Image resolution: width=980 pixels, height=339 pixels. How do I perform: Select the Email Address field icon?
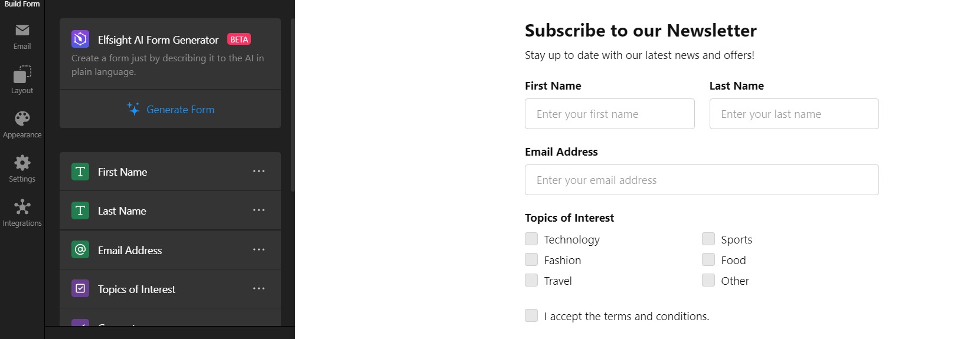[80, 249]
